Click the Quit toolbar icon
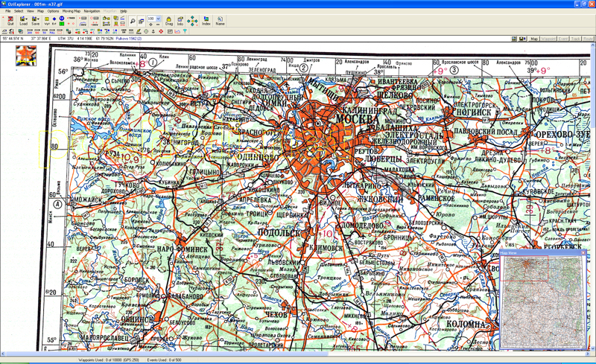Image resolution: width=596 pixels, height=364 pixels. (x=10, y=21)
